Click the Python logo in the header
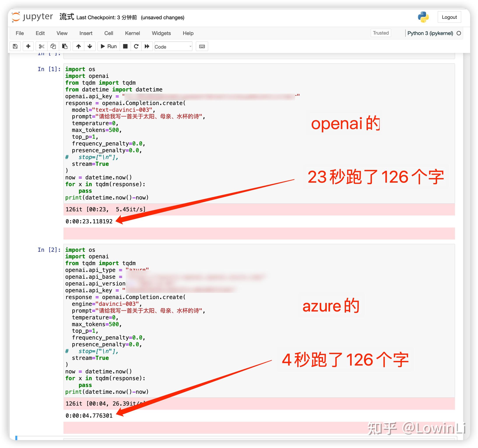The image size is (478, 448). (x=423, y=17)
